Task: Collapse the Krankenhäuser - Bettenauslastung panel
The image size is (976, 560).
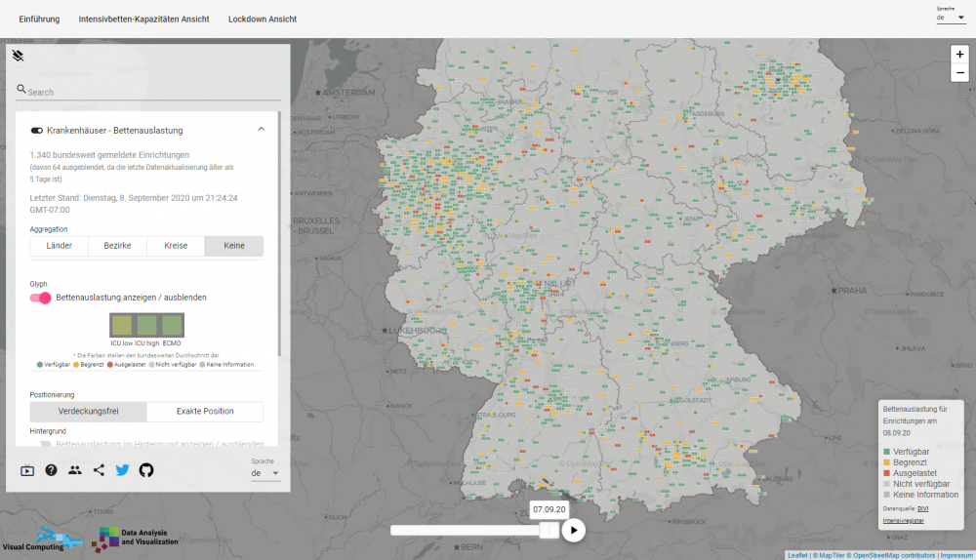Action: [261, 130]
